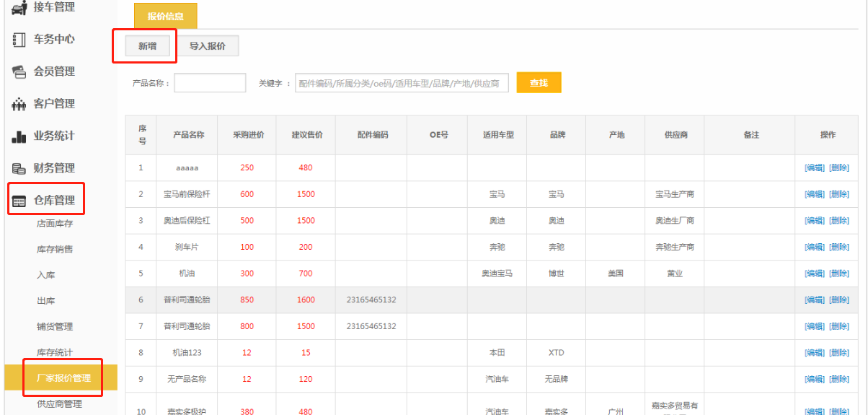Expand the 财务管理 menu section
This screenshot has height=415, width=868.
tap(54, 168)
